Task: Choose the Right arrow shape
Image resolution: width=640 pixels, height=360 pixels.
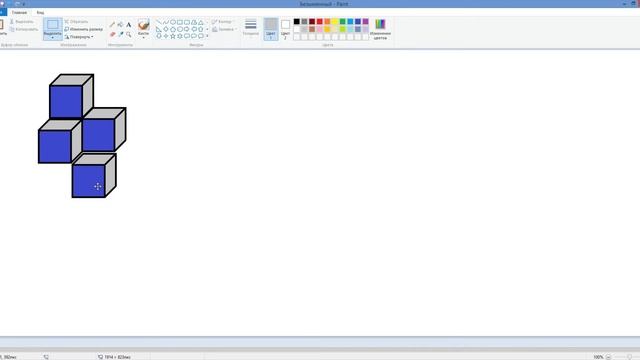Action: [x=187, y=29]
